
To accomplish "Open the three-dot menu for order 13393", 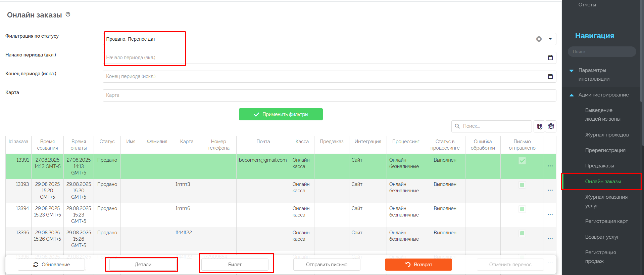I will pos(550,190).
